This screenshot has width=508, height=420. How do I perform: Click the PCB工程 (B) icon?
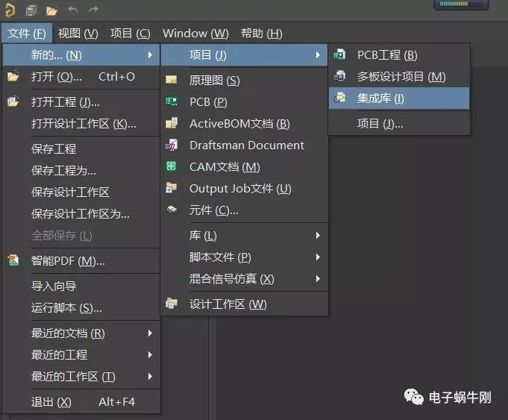tap(339, 54)
